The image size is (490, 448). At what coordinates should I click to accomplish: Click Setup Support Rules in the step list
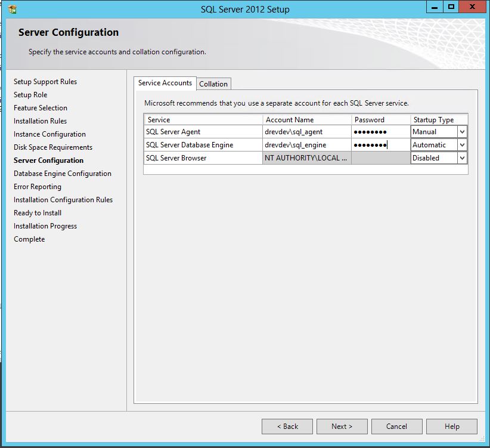[45, 82]
